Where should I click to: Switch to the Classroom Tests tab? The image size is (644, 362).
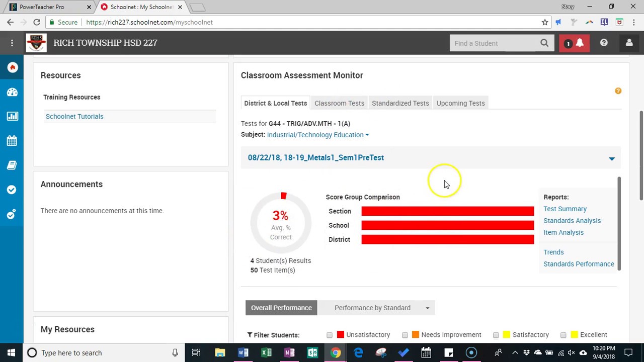[339, 103]
